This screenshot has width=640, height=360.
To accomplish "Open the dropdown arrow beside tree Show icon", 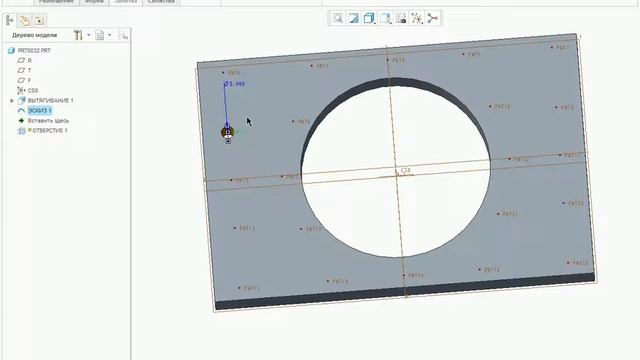I will coord(110,35).
